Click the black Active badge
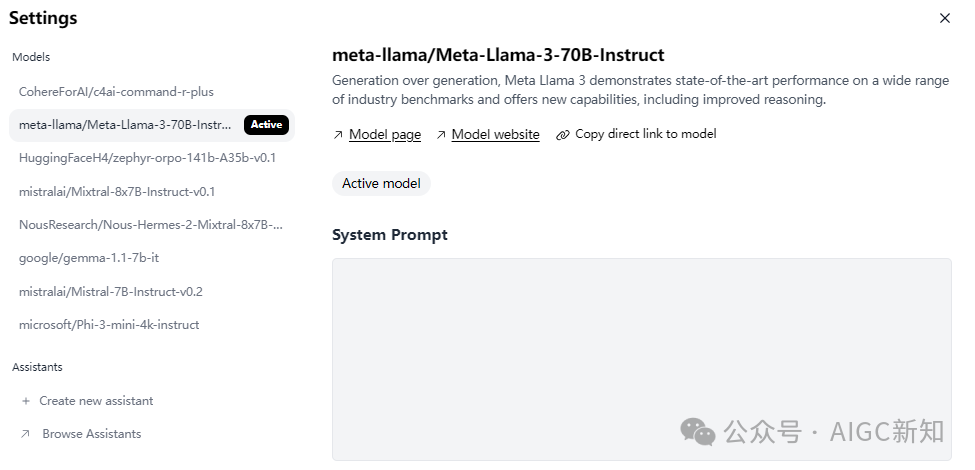 [267, 125]
